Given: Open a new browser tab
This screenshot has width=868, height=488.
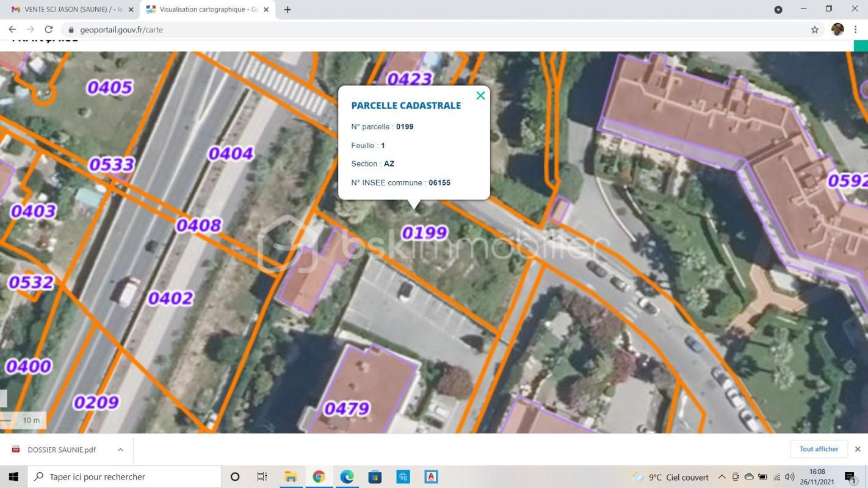Looking at the screenshot, I should coord(288,10).
